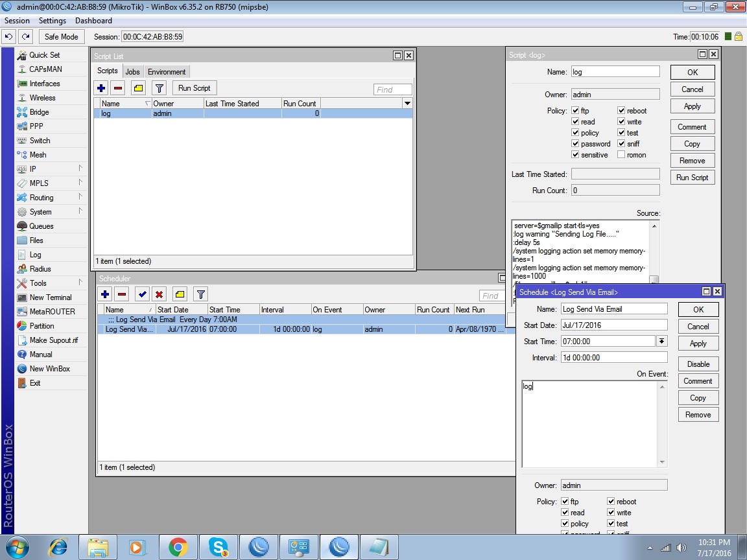Click Apply in the Script log window
This screenshot has width=747, height=560.
click(693, 106)
